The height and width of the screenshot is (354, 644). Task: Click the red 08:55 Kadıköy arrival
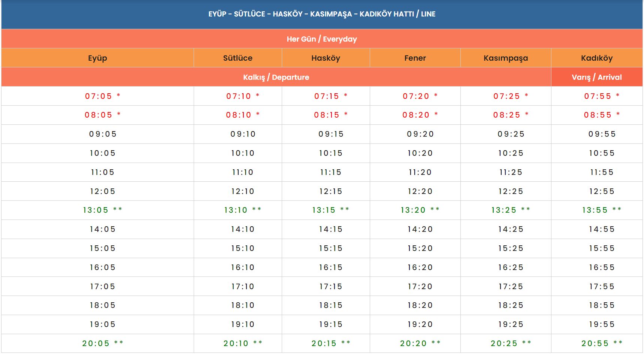coord(598,115)
